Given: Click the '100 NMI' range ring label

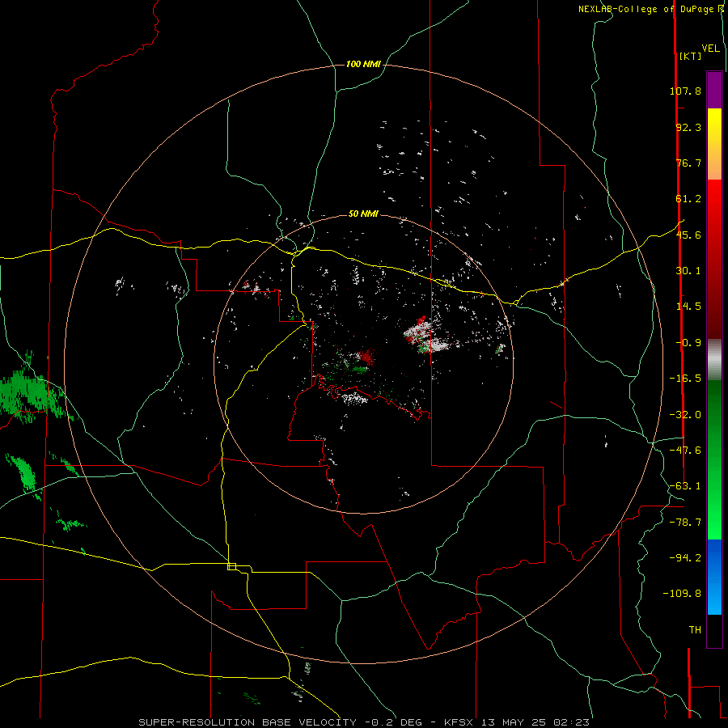Looking at the screenshot, I should click(x=363, y=64).
